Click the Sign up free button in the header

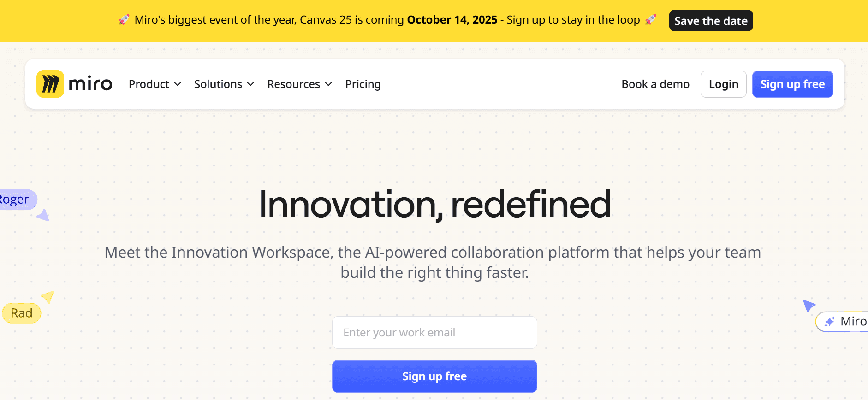coord(792,84)
